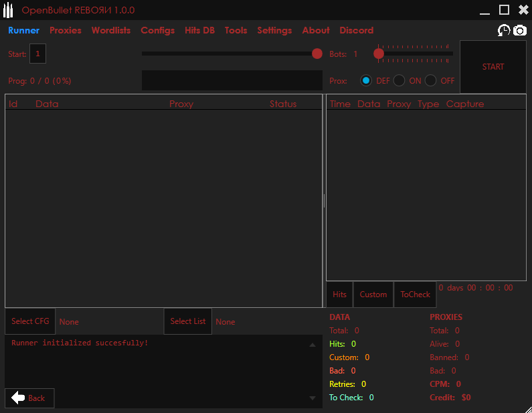
Task: Go to the Wordlists tab
Action: click(111, 30)
